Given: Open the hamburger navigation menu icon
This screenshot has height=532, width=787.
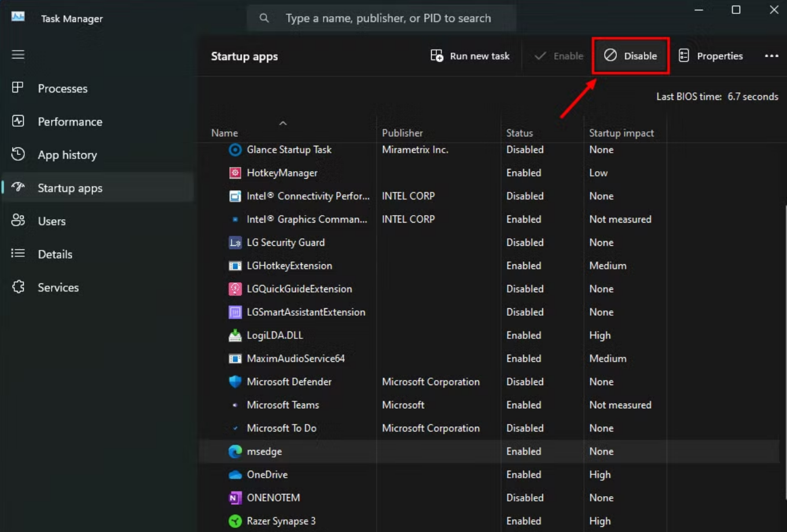Looking at the screenshot, I should [x=18, y=54].
